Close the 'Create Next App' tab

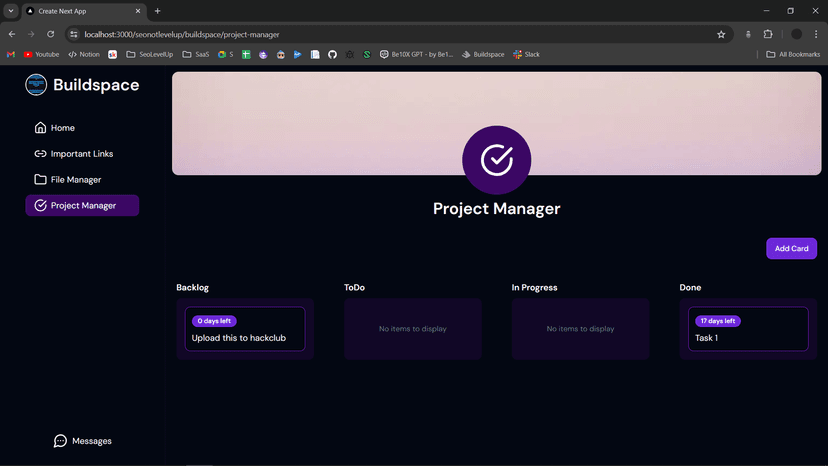[138, 11]
